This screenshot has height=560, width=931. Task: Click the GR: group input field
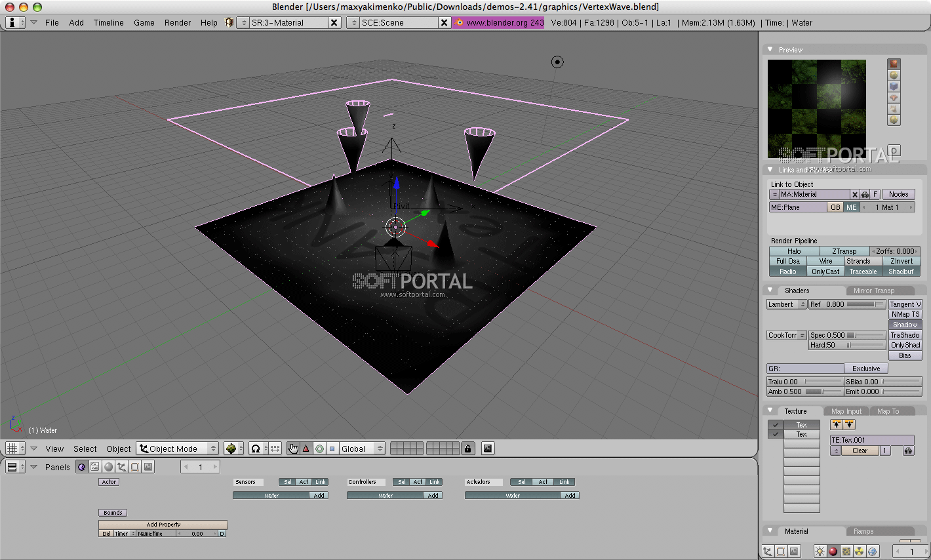[x=805, y=369]
